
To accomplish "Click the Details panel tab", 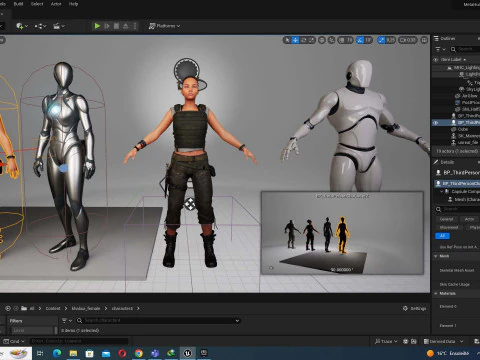I will tap(444, 162).
